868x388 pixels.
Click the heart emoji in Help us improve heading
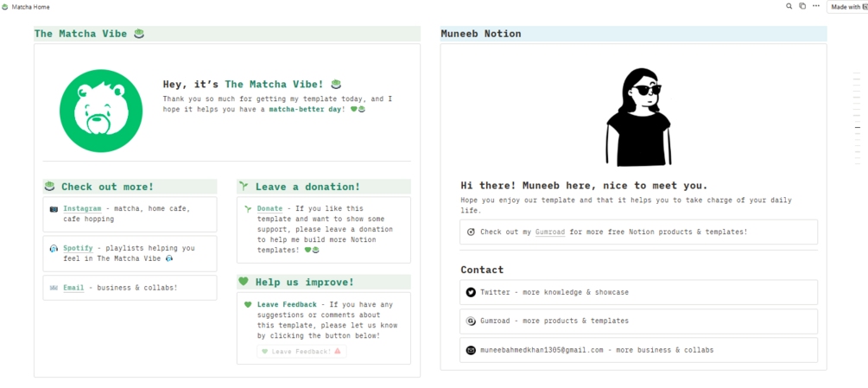pos(244,281)
